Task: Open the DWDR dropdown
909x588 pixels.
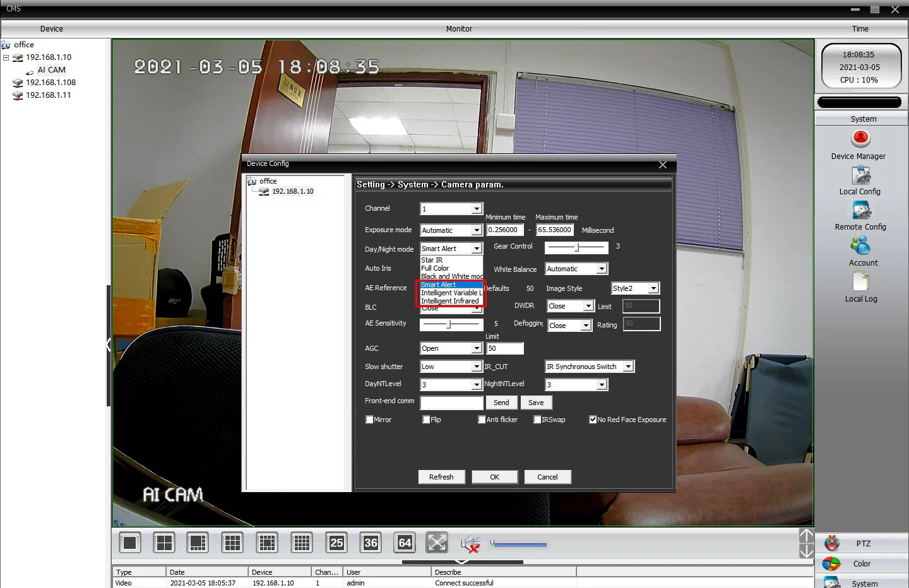Action: pos(571,306)
